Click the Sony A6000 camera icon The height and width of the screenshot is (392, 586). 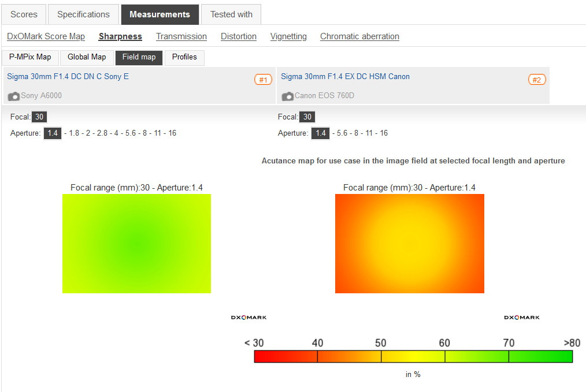tap(14, 96)
